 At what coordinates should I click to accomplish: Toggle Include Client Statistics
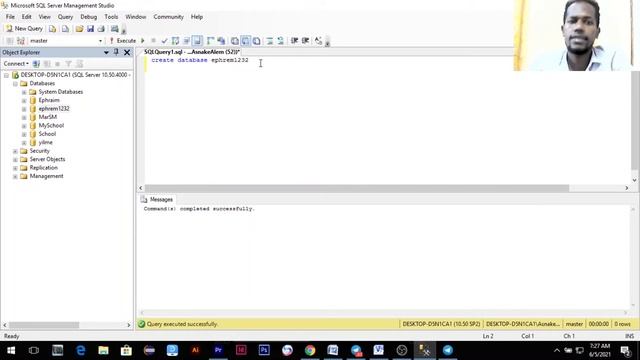pyautogui.click(x=222, y=41)
